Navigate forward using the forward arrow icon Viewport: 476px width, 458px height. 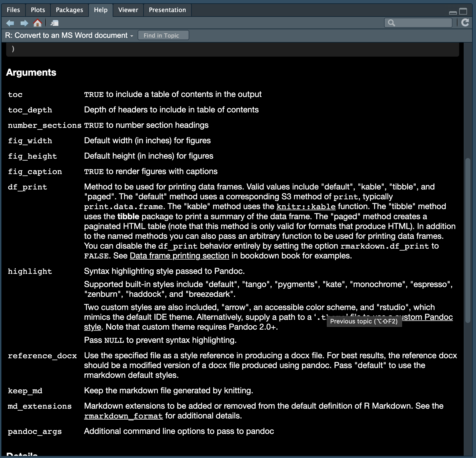24,23
